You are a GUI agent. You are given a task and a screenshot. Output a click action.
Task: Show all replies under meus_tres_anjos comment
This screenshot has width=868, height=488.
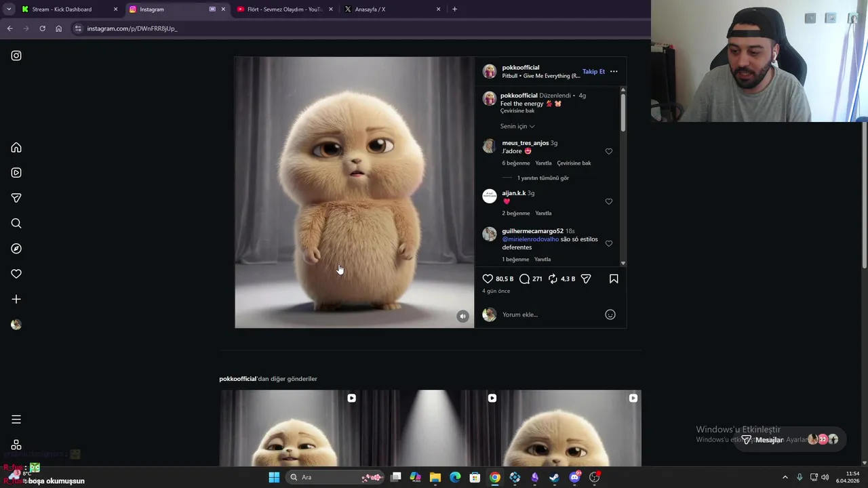point(543,178)
